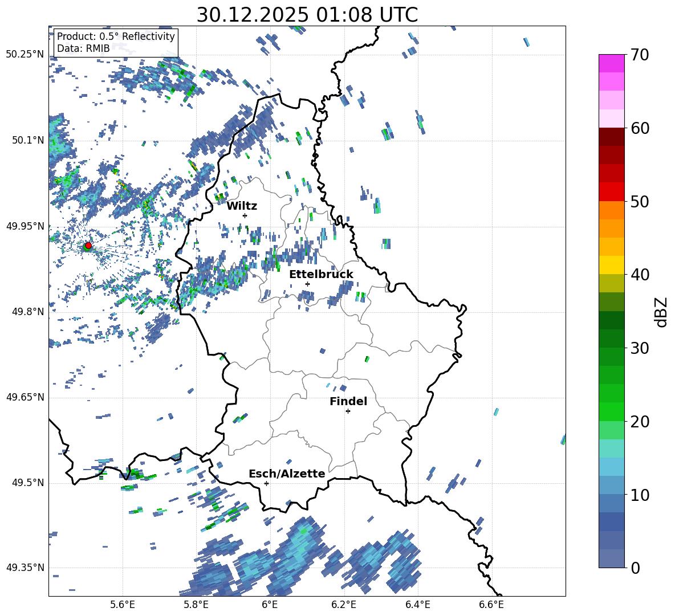Click the Ettelbruck city label

(x=321, y=275)
